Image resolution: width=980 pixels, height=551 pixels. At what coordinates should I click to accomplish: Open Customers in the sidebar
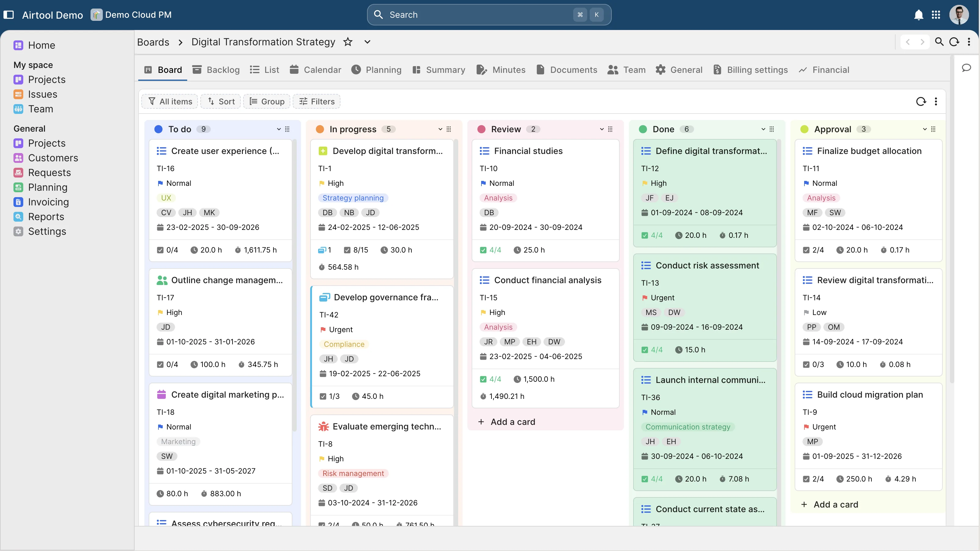click(46, 158)
